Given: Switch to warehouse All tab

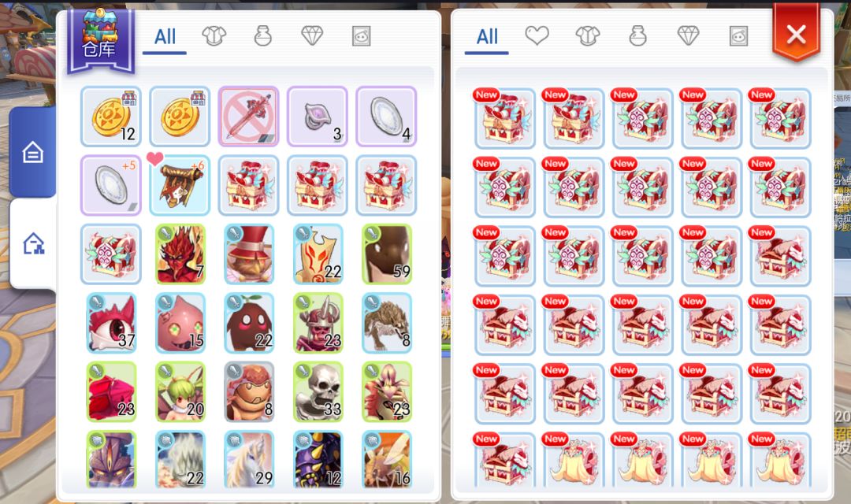Looking at the screenshot, I should 165,38.
